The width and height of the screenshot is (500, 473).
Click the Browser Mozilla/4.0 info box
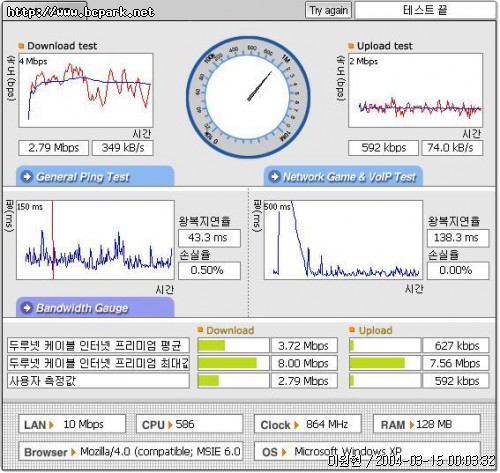[131, 451]
